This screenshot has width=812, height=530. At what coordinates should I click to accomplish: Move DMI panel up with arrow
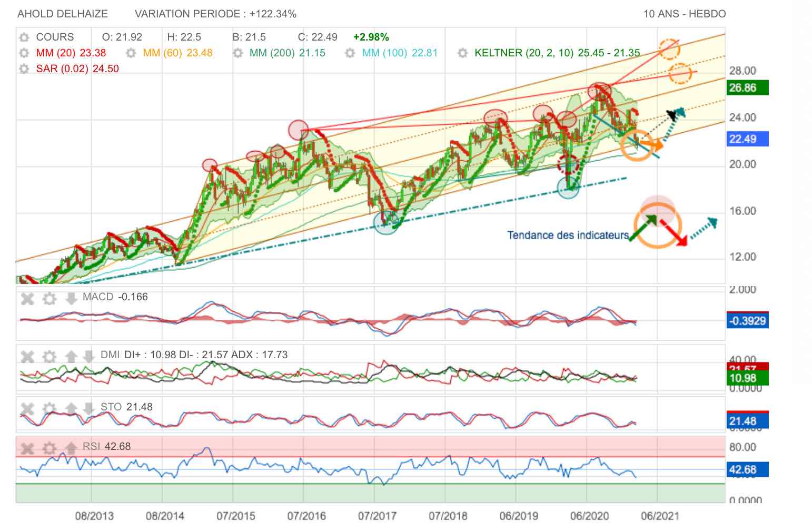pos(71,357)
